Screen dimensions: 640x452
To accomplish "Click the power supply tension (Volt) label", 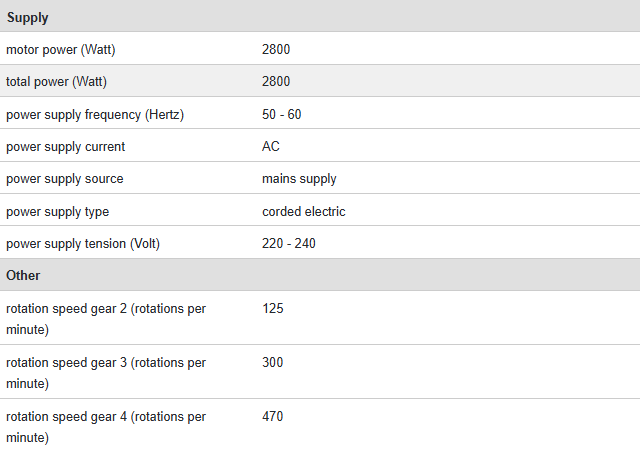I will pos(82,244).
